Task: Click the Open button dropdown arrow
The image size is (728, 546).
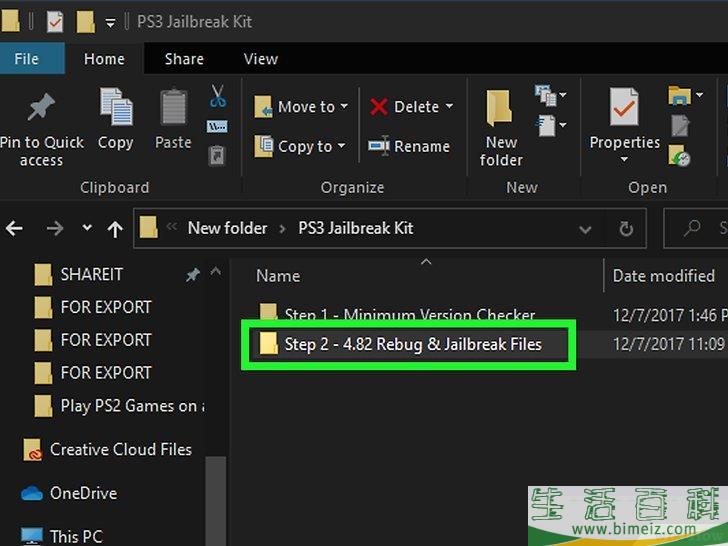Action: (699, 95)
